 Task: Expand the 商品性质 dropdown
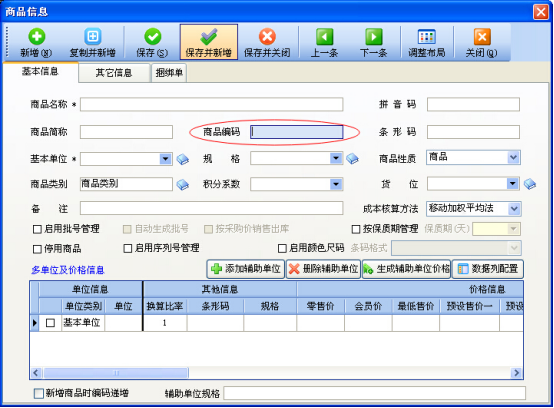[513, 157]
